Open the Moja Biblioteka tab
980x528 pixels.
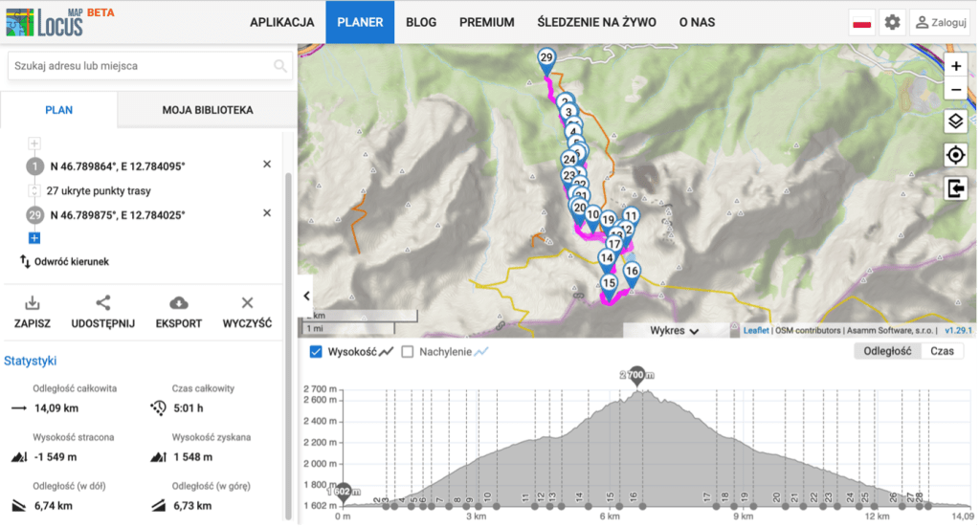207,110
